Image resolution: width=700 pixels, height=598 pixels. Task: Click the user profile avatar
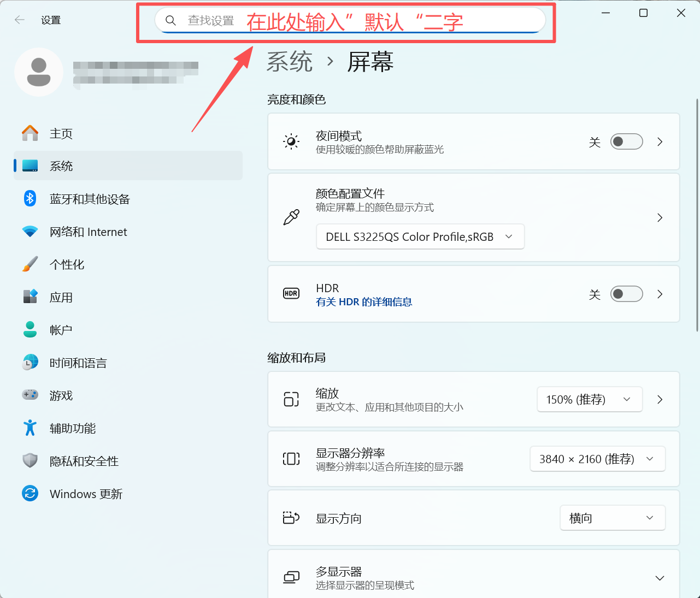point(39,72)
